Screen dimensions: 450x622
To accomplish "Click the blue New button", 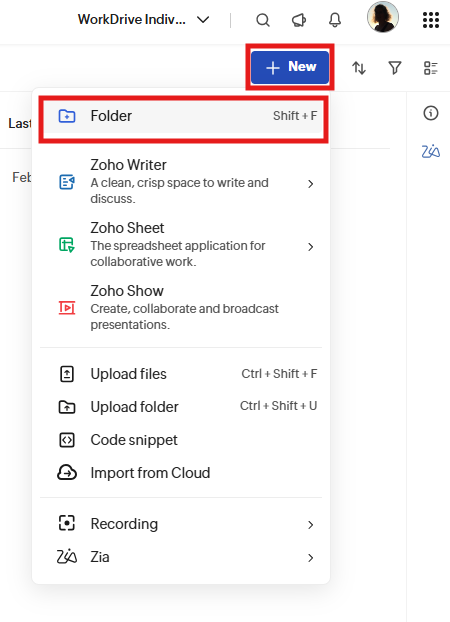I will (290, 67).
